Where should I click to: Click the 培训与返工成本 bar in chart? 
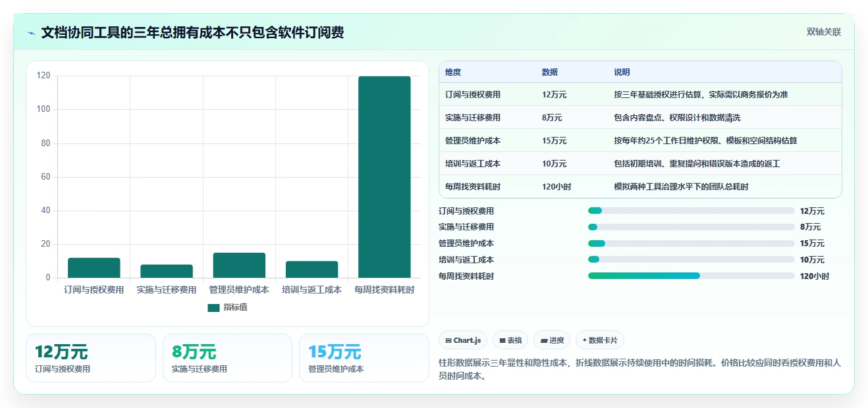pos(312,270)
